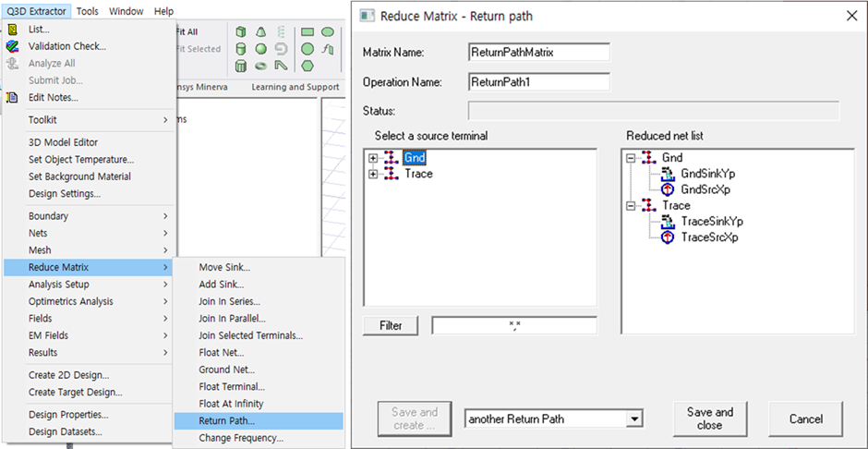Click the GndSrcXp source terminal icon
Viewport: 868px width, 449px height.
pos(670,188)
